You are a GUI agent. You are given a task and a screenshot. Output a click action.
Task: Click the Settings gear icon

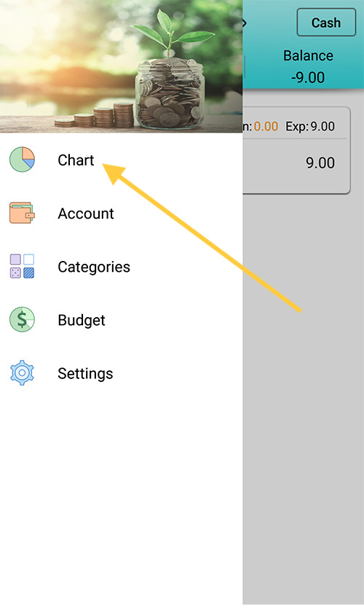[x=22, y=372]
